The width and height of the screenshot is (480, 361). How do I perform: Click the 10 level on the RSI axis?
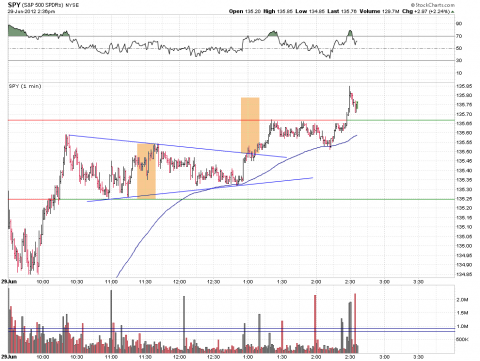click(459, 73)
